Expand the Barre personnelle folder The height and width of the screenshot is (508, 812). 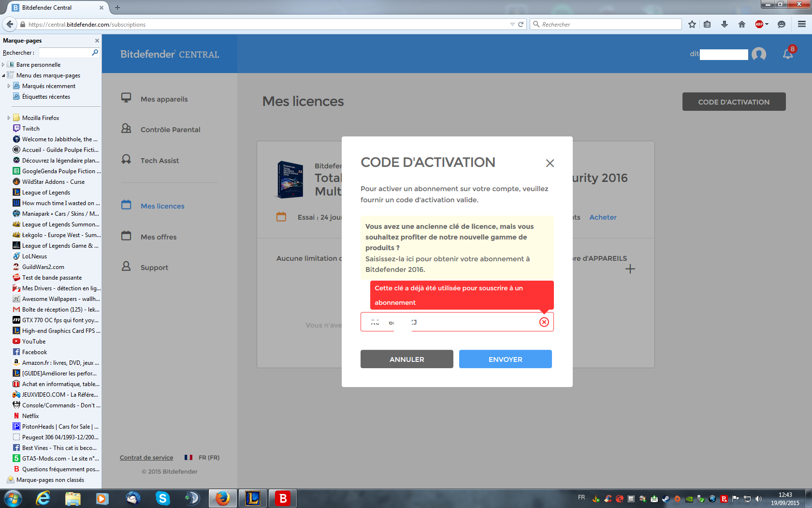3,65
